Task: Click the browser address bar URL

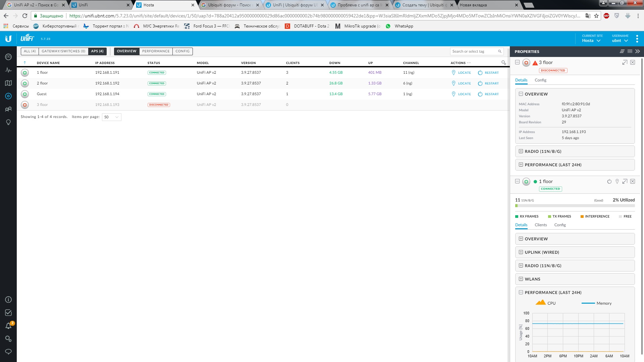Action: pyautogui.click(x=324, y=16)
